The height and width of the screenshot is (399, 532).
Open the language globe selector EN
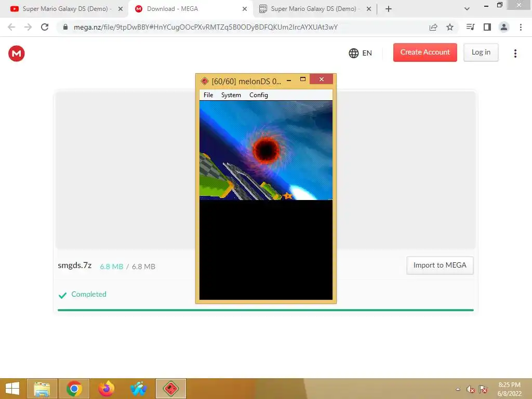click(361, 53)
